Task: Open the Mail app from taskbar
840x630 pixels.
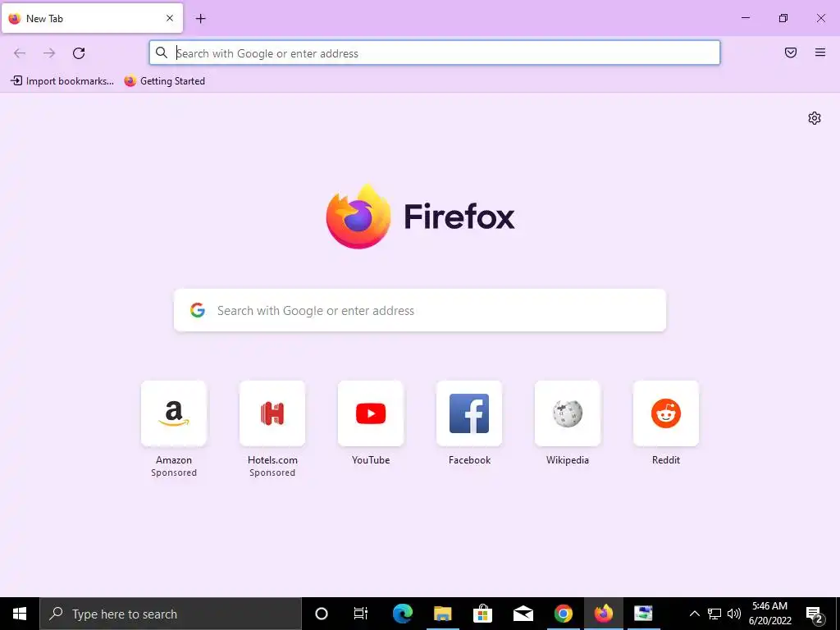Action: pyautogui.click(x=523, y=614)
